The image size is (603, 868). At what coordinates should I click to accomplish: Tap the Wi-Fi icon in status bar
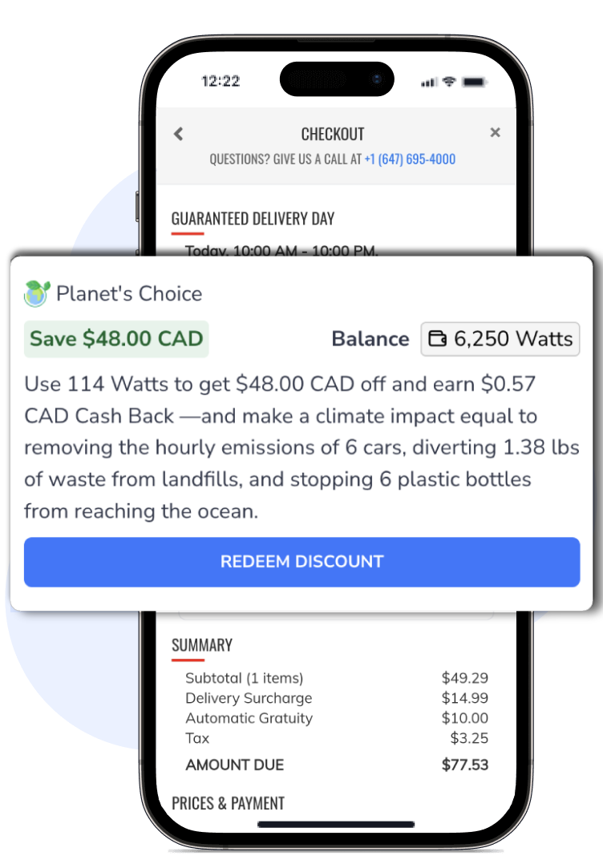(449, 82)
